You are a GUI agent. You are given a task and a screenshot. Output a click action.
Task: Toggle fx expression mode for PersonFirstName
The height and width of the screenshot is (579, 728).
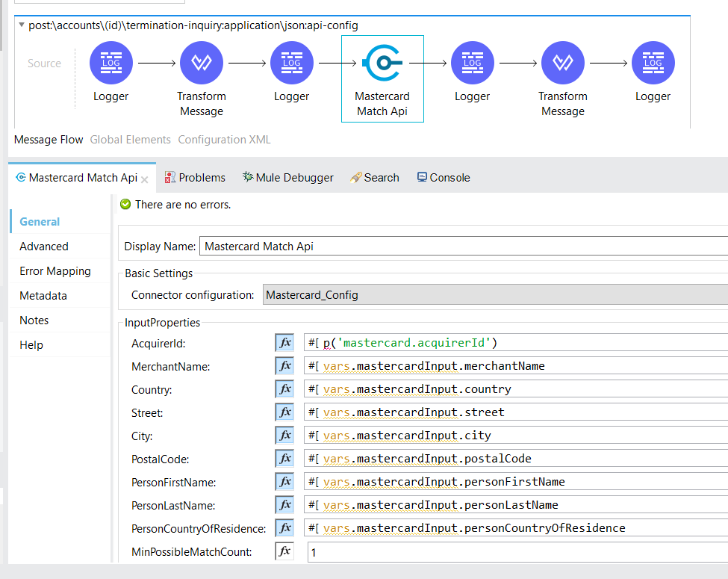(284, 482)
